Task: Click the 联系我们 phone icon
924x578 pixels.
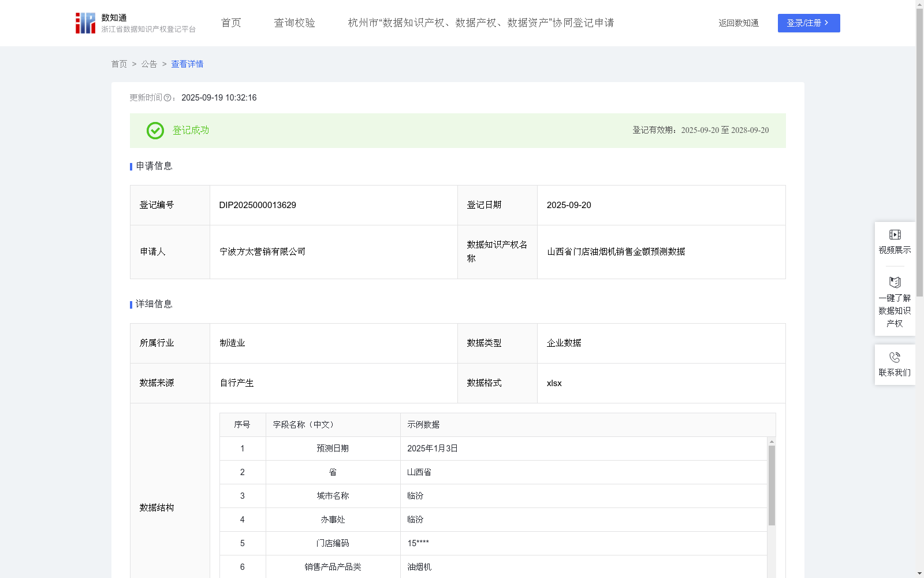Action: (x=895, y=357)
